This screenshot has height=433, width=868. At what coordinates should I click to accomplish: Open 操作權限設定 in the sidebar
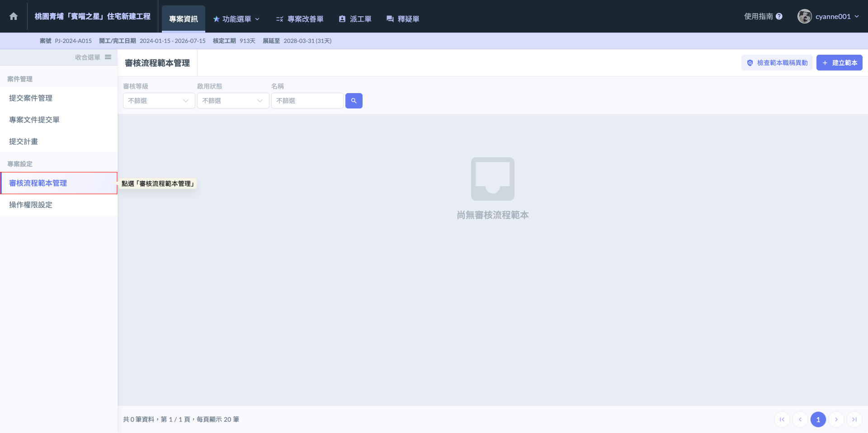59,205
